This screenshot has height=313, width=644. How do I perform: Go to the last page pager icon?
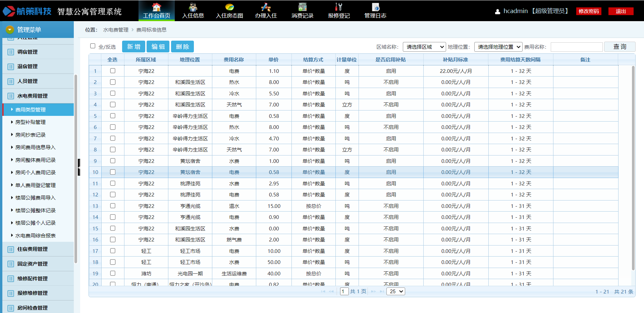pos(382,292)
